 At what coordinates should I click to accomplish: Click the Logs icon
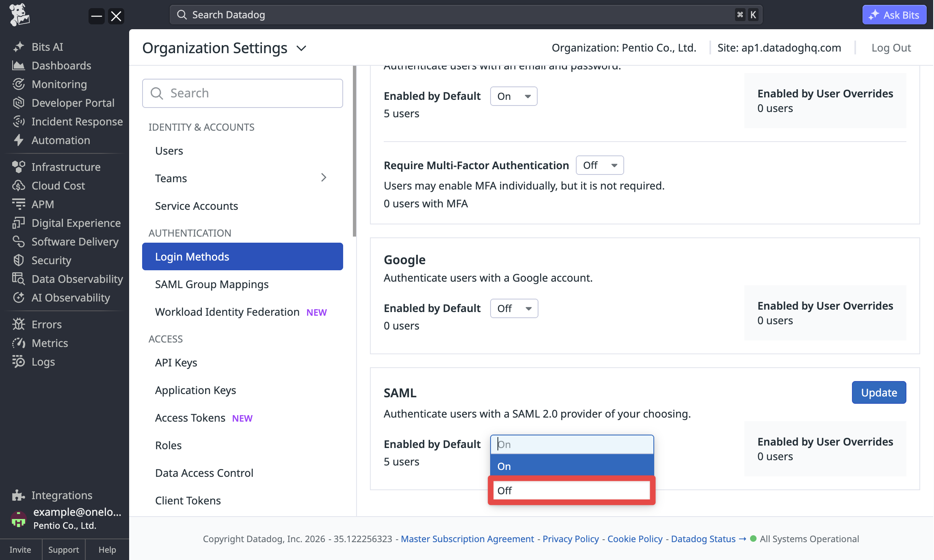(x=18, y=362)
